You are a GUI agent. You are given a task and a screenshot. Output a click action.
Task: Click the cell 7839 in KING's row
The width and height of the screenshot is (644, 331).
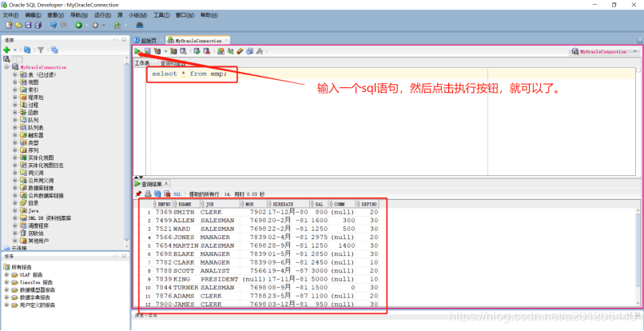[162, 279]
